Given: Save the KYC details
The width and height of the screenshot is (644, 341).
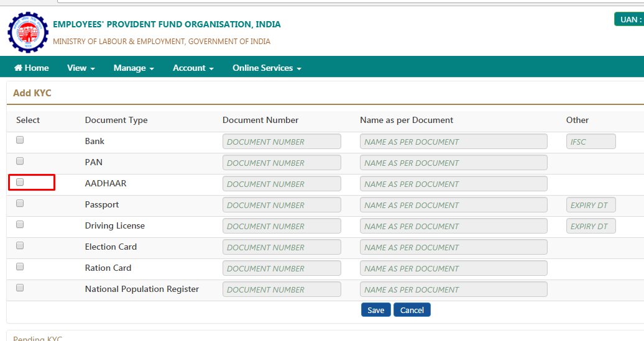Looking at the screenshot, I should point(376,310).
